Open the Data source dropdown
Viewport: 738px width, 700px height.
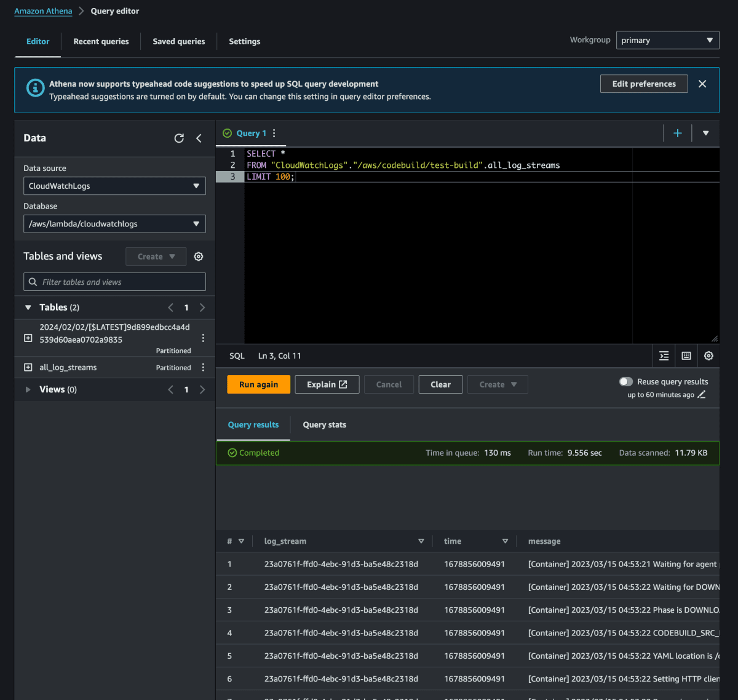pos(114,186)
